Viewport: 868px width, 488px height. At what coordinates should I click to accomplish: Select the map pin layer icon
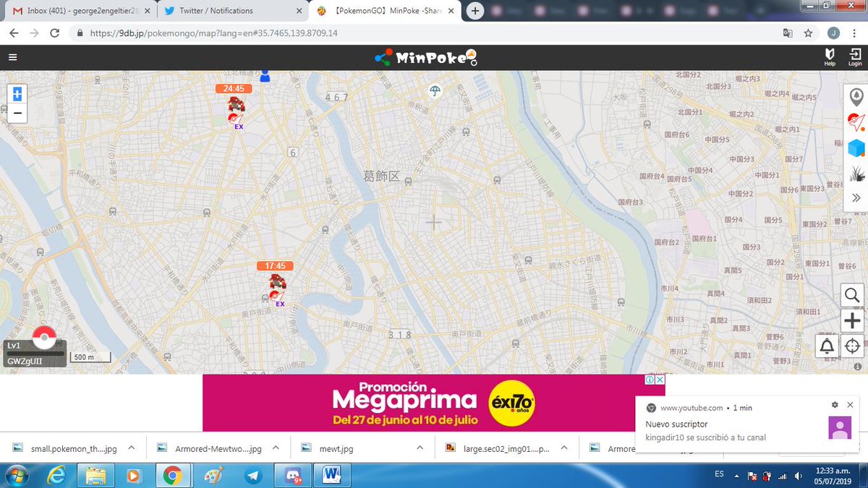pos(856,97)
